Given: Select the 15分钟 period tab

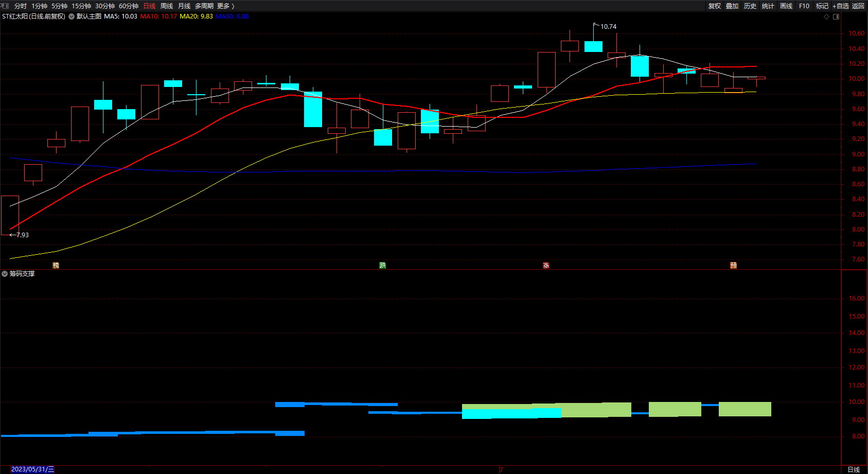Looking at the screenshot, I should (81, 6).
